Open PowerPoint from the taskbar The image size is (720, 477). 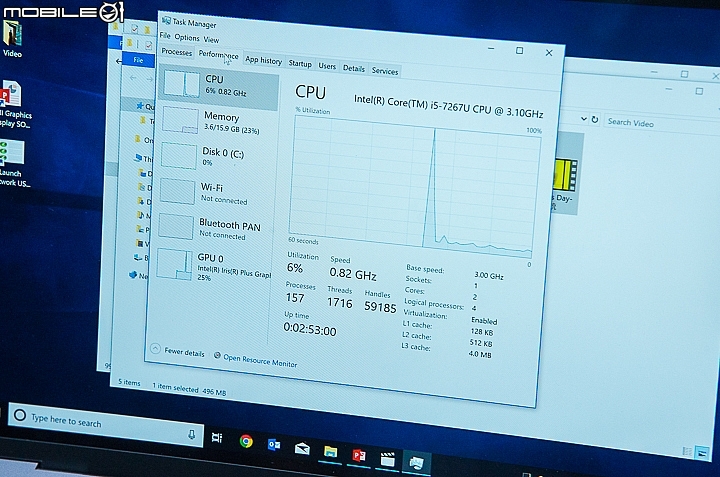[359, 455]
